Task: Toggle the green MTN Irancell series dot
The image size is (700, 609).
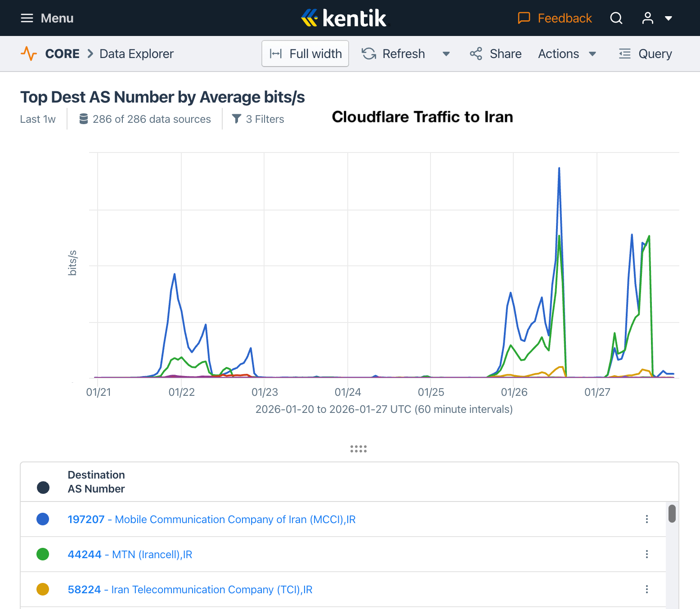Action: point(43,554)
